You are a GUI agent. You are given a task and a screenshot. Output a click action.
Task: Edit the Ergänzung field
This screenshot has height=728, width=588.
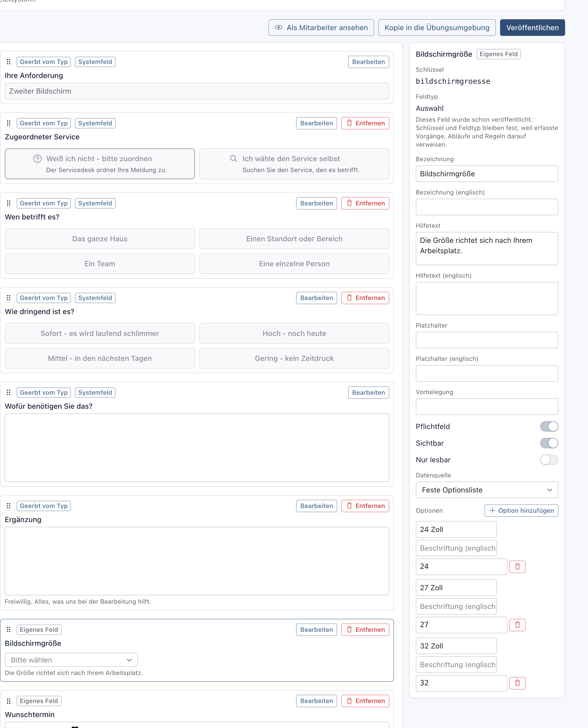click(x=316, y=506)
